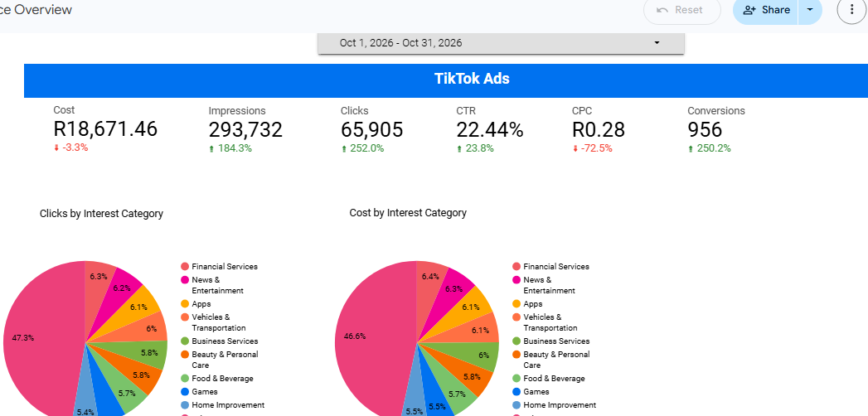Screen dimensions: 868x416
Task: Click News & Entertainment legend dot in Cost chart
Action: 516,280
